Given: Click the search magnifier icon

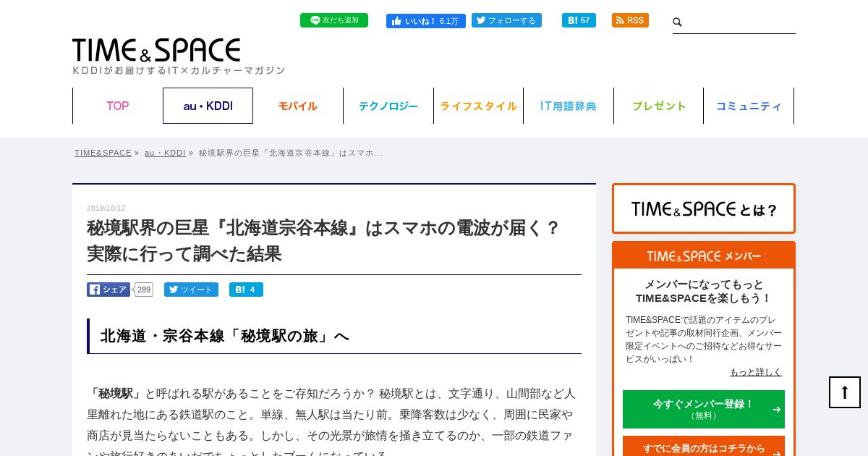Looking at the screenshot, I should point(678,22).
